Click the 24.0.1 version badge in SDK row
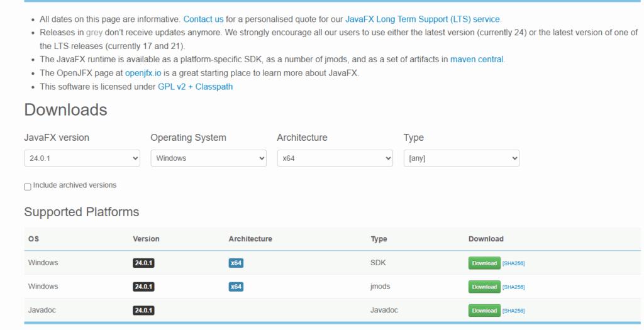The height and width of the screenshot is (330, 644). (143, 263)
